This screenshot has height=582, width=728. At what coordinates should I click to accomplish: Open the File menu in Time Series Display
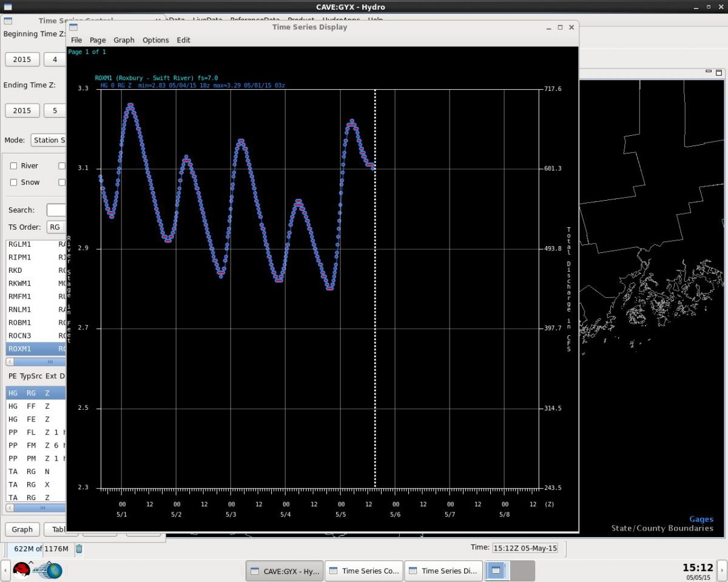pyautogui.click(x=76, y=40)
